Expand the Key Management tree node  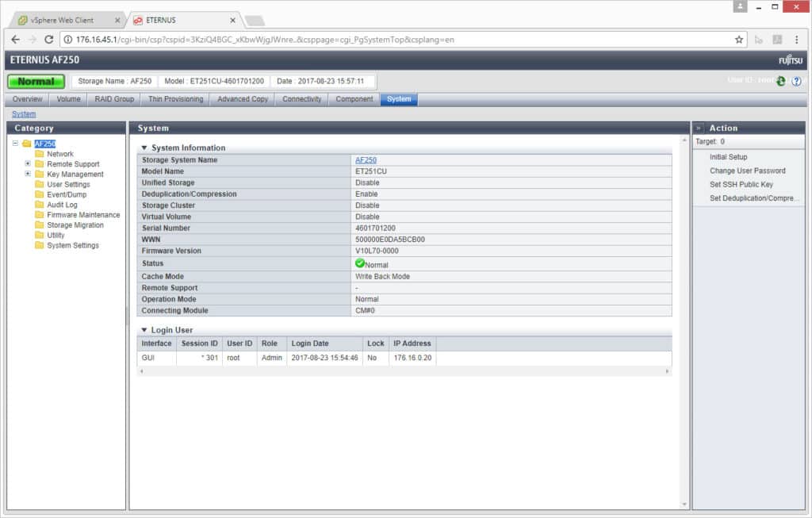28,174
